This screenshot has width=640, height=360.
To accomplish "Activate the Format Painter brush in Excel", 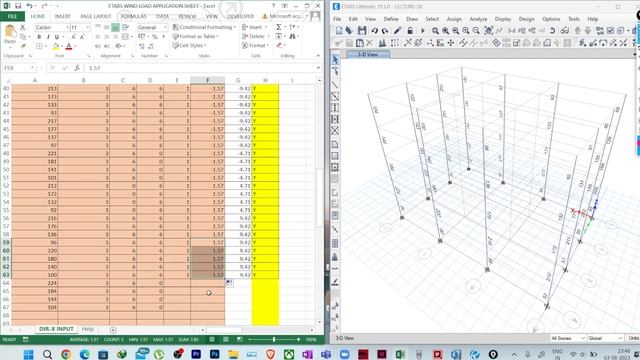I will click(23, 46).
